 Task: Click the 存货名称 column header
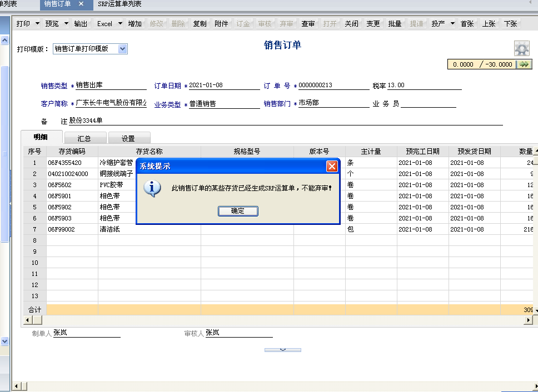(150, 152)
